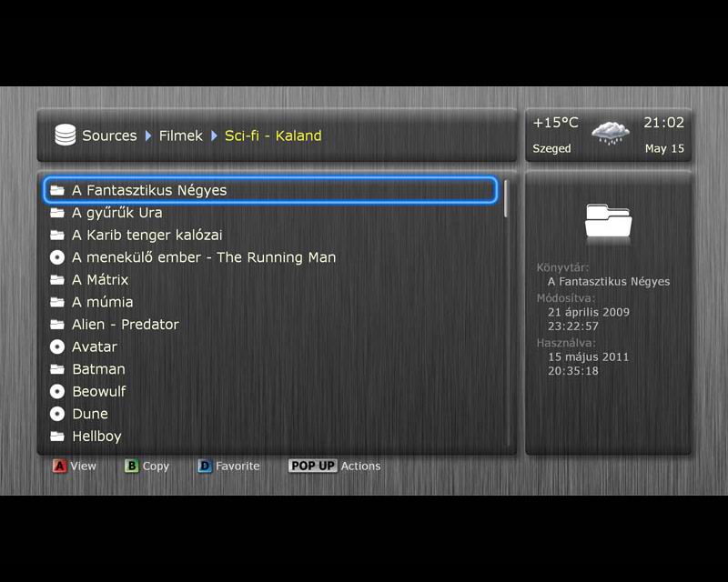
Task: Click the disc icon beside Avatar
Action: [x=57, y=346]
